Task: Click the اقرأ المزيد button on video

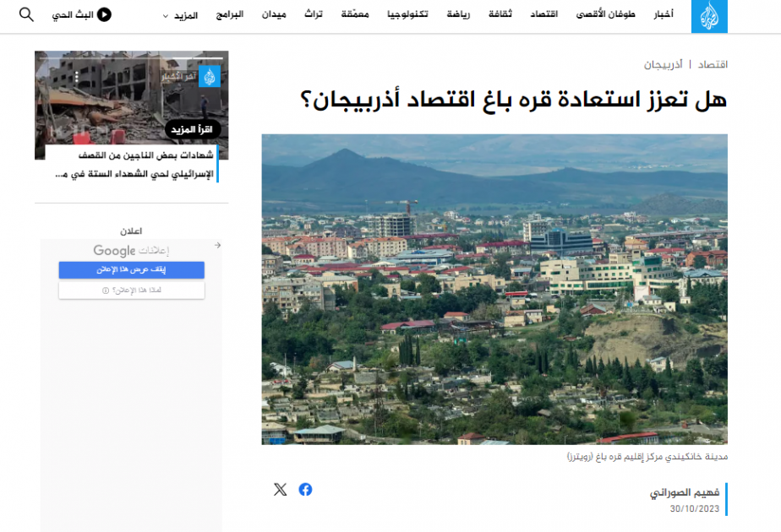Action: pyautogui.click(x=192, y=129)
